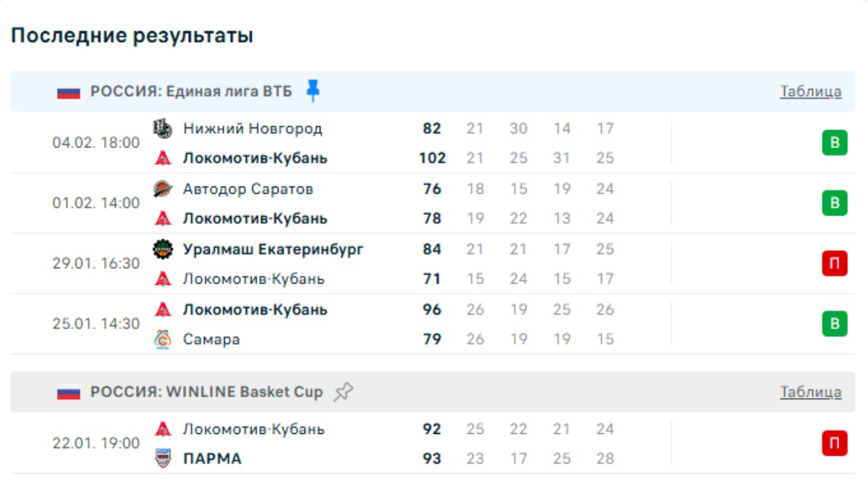Click the Russian flag beside WINLINE Basket Cup
The width and height of the screenshot is (868, 486).
(69, 393)
